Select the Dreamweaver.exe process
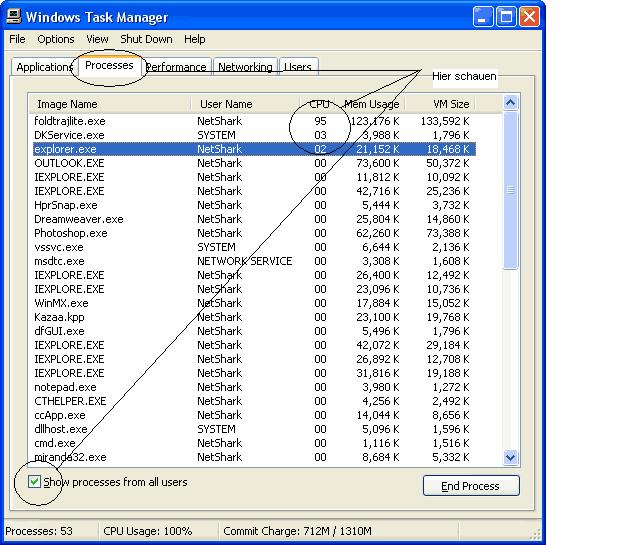 coord(254,219)
